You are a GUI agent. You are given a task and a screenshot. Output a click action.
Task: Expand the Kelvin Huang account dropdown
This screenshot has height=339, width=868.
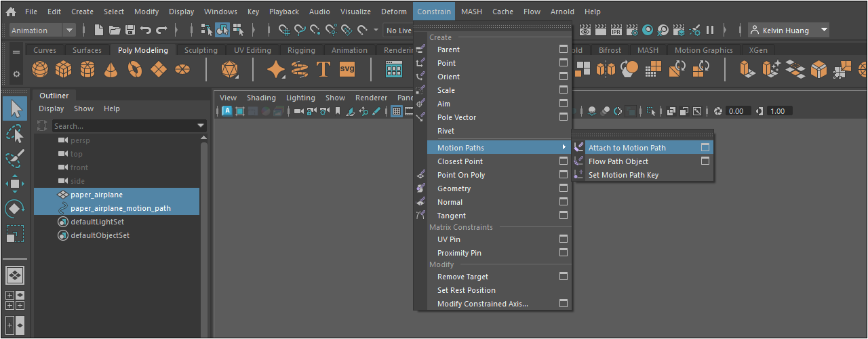(824, 31)
